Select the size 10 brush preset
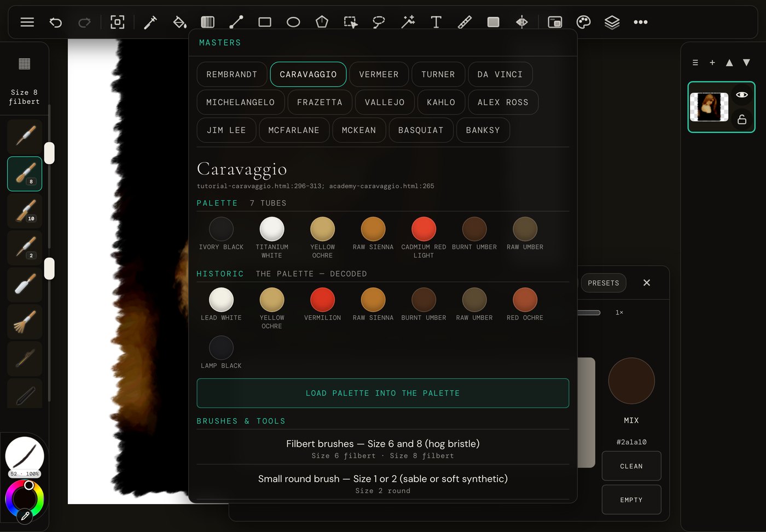Screen dimensions: 766x532 pyautogui.click(x=25, y=211)
